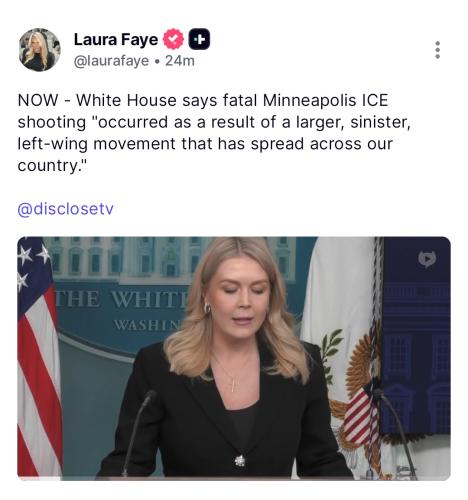This screenshot has width=468, height=500.
Task: Click the 'country.' line of the post
Action: [52, 166]
